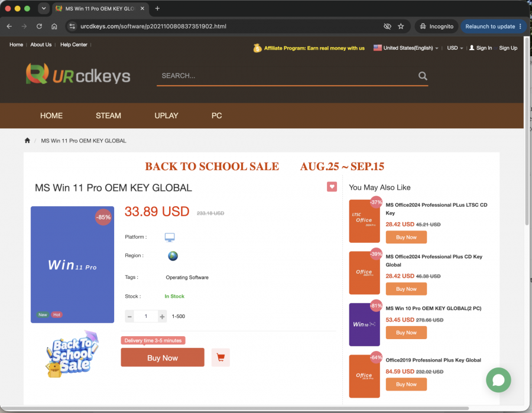The image size is (532, 413).
Task: View site information icon in address bar
Action: click(72, 27)
